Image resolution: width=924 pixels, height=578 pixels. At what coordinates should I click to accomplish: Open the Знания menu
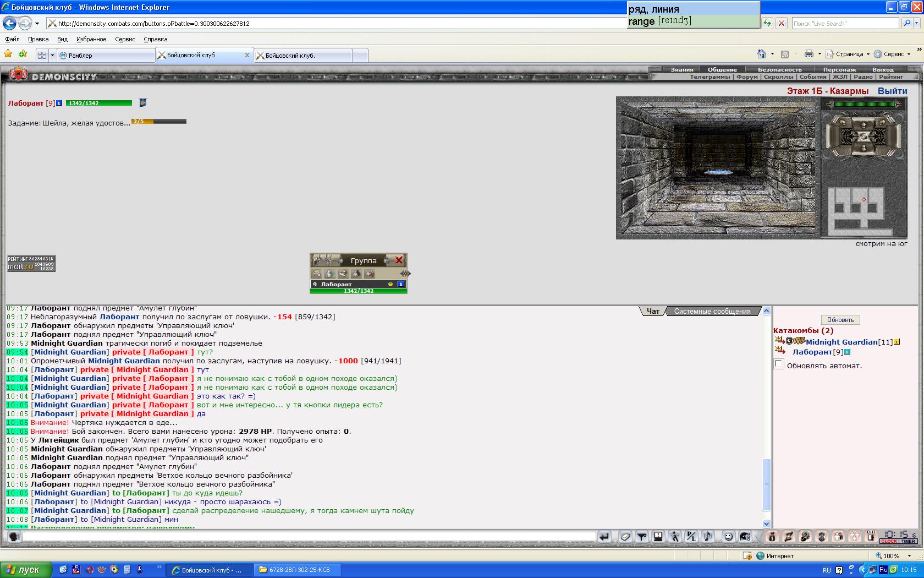682,69
